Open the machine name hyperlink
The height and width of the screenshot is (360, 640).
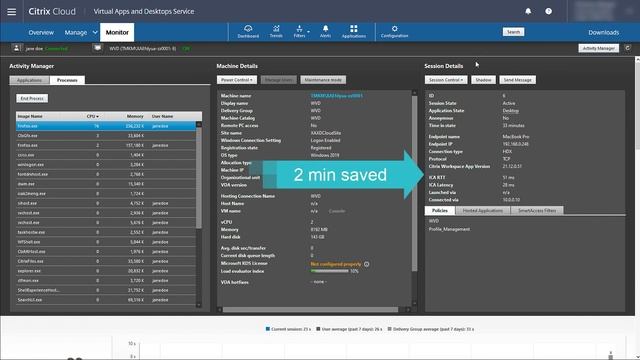pyautogui.click(x=336, y=96)
